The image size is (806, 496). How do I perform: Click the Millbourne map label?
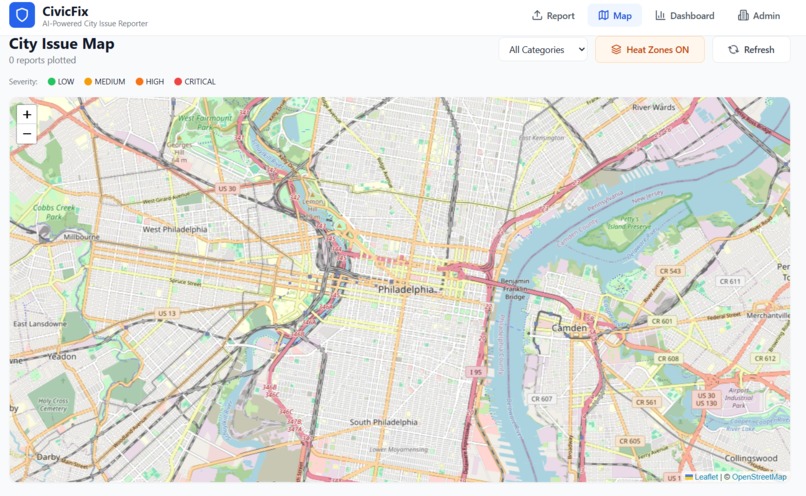(81, 237)
